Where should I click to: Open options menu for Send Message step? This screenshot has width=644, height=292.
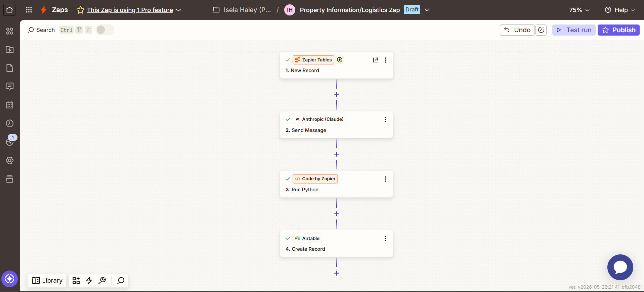(385, 119)
